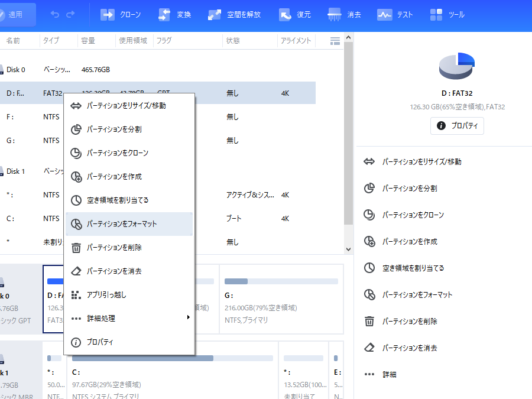Click the G: partition usage bar
532x399 pixels.
281,281
